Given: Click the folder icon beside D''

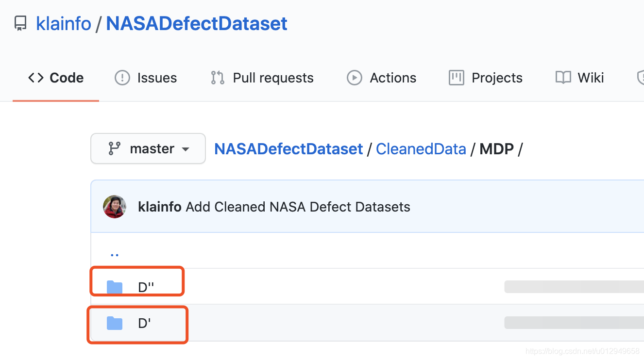Looking at the screenshot, I should 115,287.
